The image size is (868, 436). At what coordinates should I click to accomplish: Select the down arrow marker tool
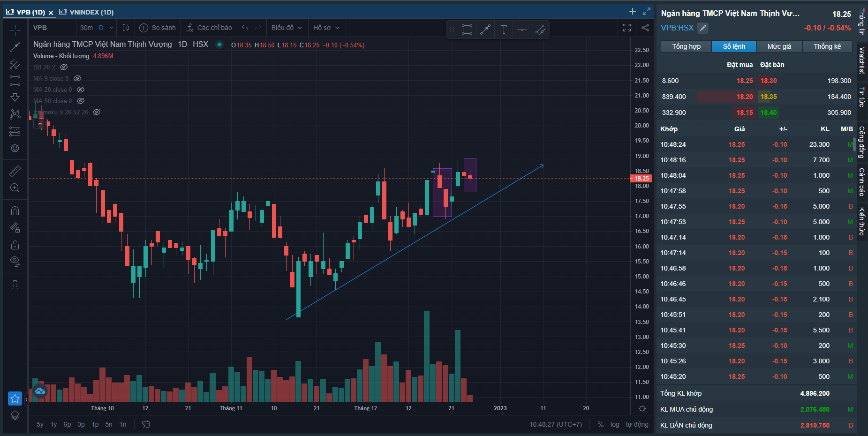tap(15, 98)
